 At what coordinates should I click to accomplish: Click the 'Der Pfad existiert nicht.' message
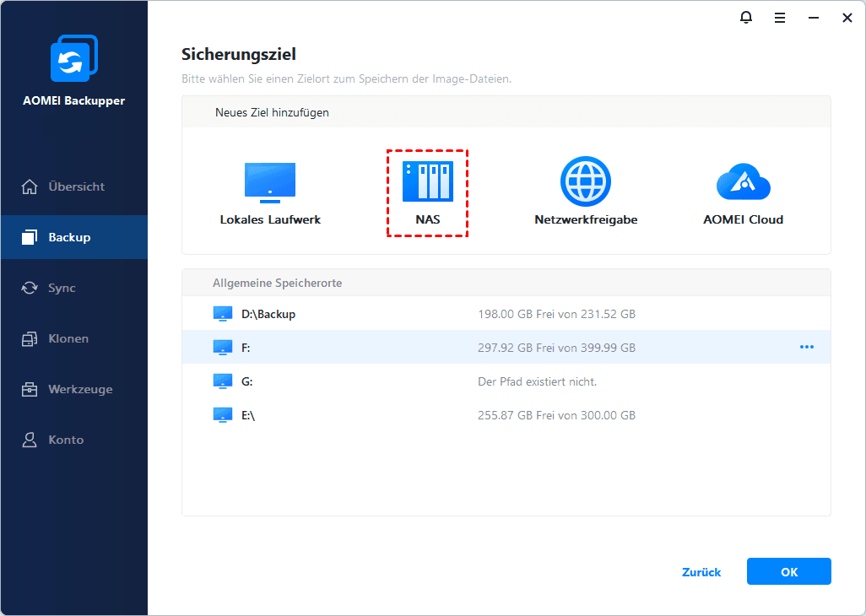538,381
